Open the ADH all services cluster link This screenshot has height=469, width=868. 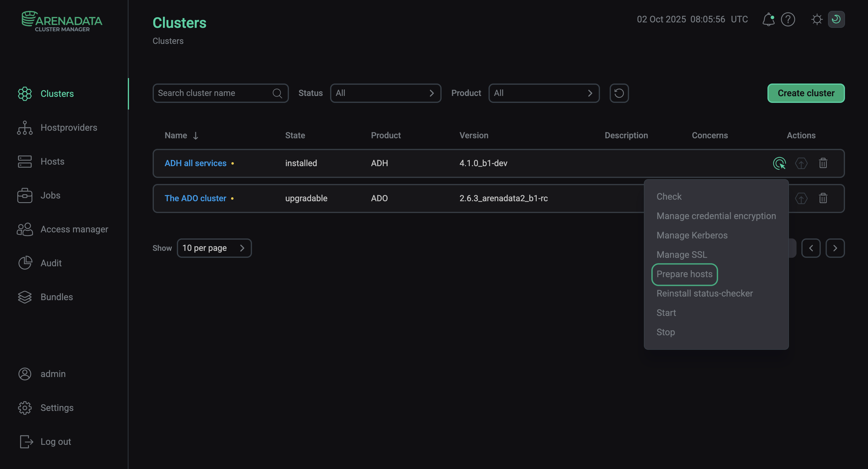click(195, 163)
